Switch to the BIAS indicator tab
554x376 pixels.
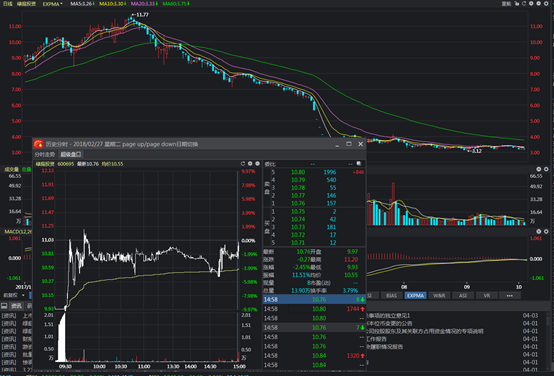tap(391, 295)
